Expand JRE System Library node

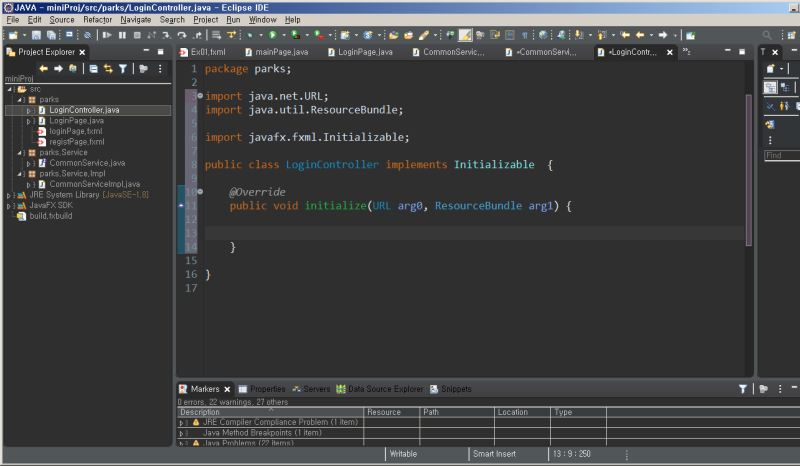8,195
